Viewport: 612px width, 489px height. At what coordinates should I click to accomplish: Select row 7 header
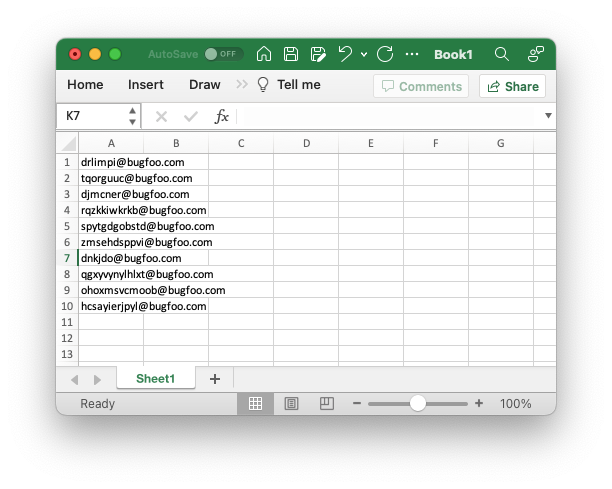[67, 258]
